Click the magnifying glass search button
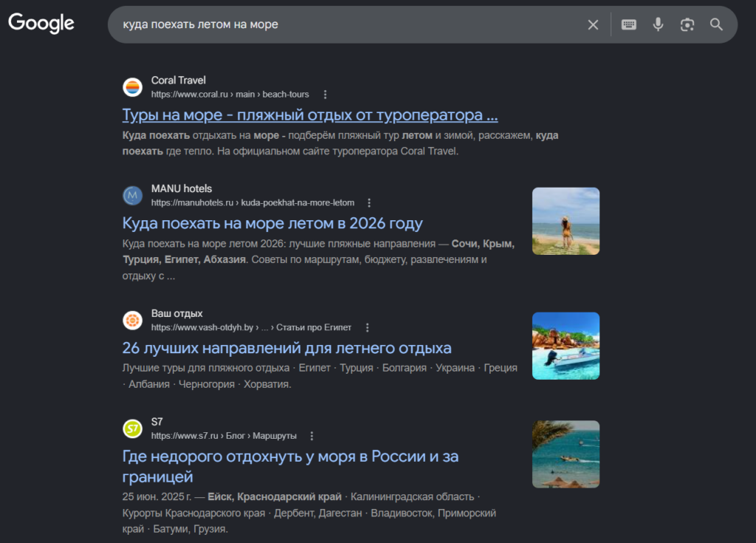The height and width of the screenshot is (543, 756). [716, 24]
